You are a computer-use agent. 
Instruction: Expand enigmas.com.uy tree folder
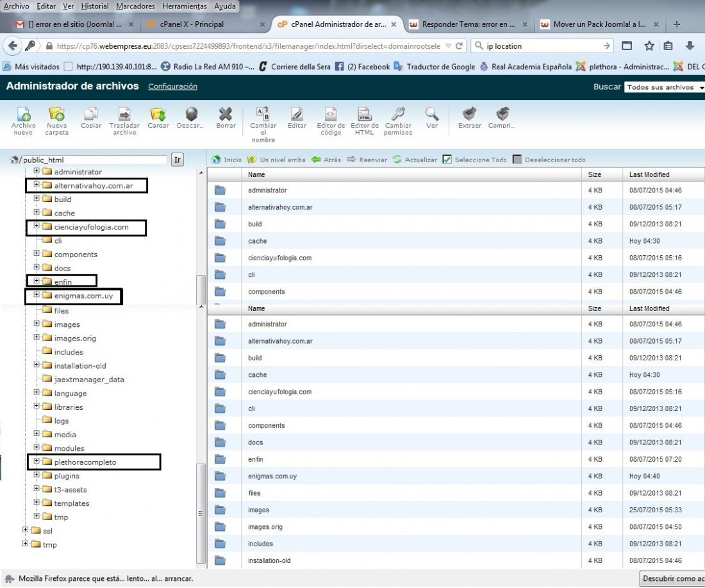[x=37, y=295]
